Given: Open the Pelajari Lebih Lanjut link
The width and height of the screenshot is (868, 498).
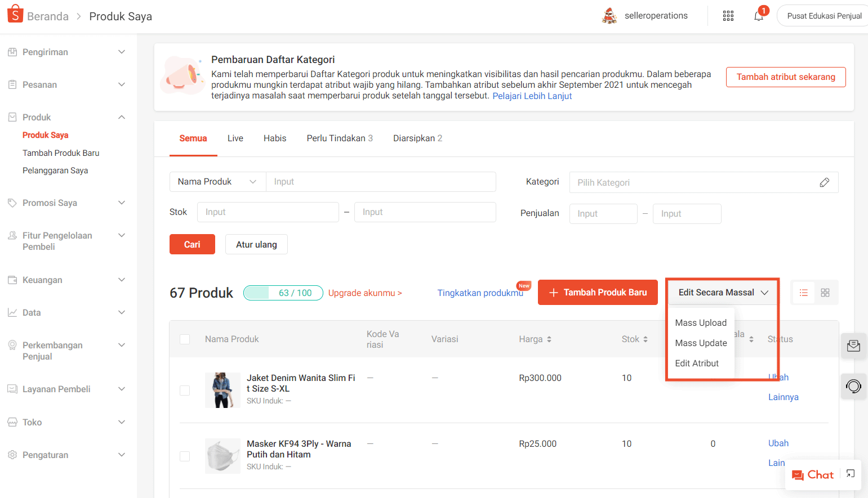Looking at the screenshot, I should point(532,96).
